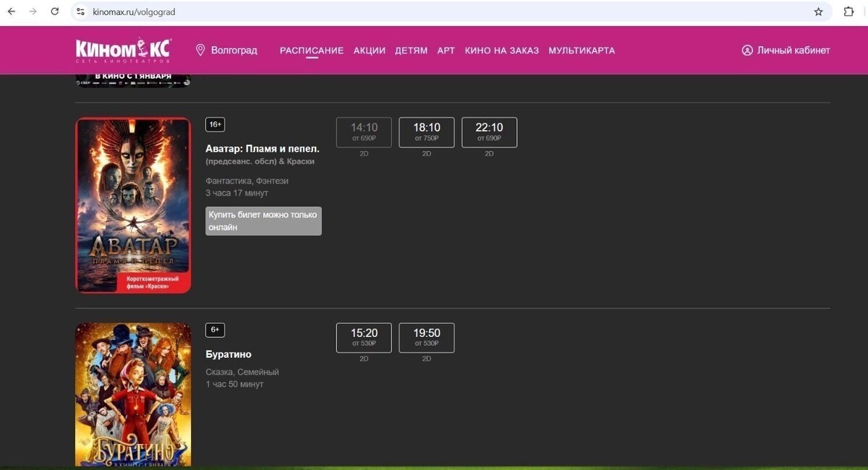Select the 19:50 Буратино showtime
Screen dimensions: 868x470
pyautogui.click(x=427, y=338)
